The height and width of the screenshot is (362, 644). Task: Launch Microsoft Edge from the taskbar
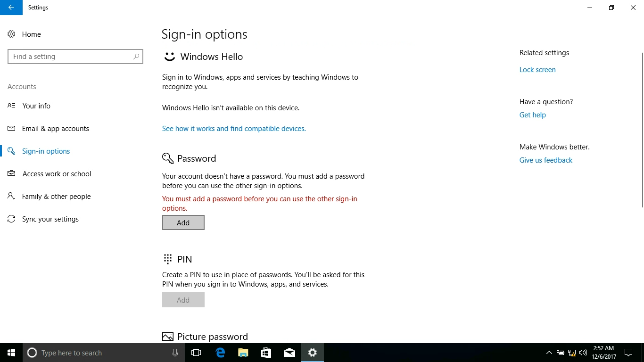[x=220, y=353]
